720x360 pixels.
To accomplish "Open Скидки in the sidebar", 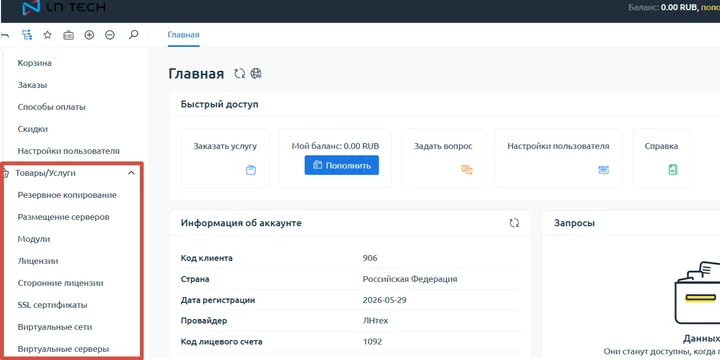I will [x=33, y=129].
